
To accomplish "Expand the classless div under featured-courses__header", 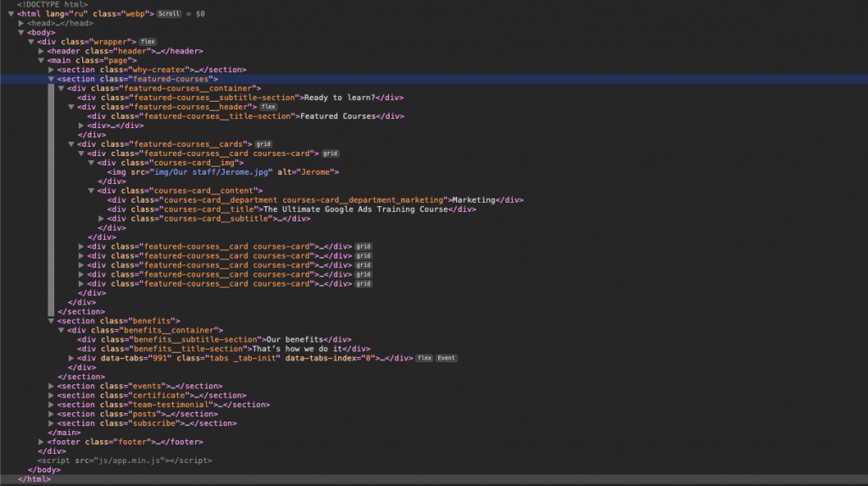I will 81,126.
